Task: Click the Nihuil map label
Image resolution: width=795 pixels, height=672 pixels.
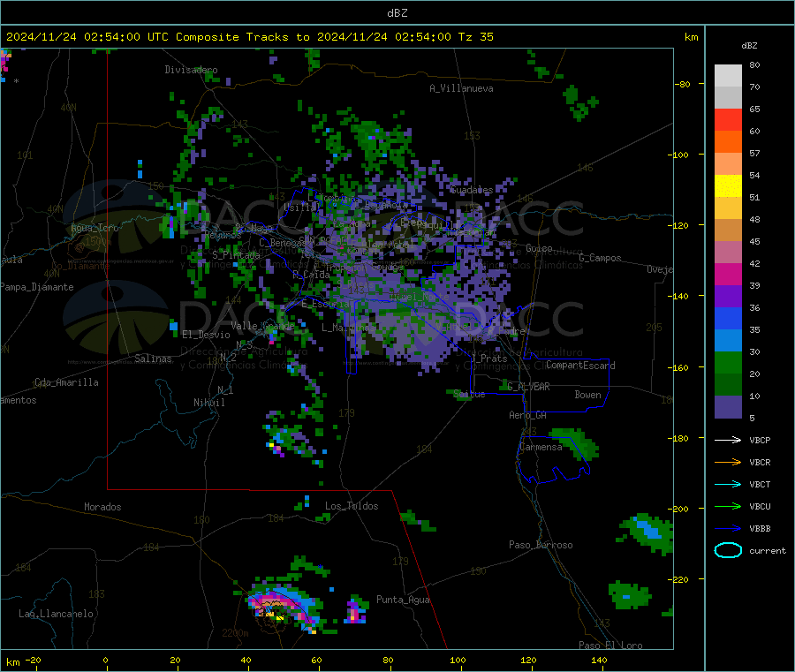Action: coord(208,403)
